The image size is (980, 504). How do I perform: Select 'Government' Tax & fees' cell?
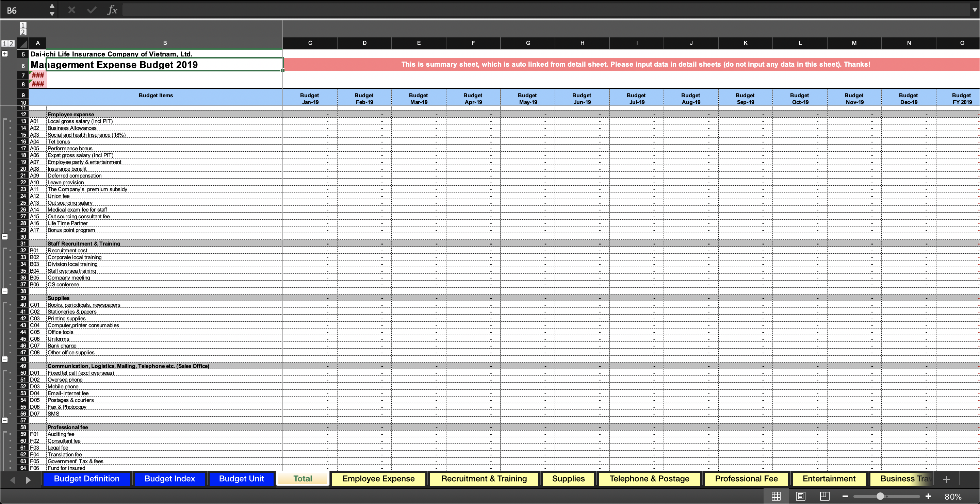point(165,461)
